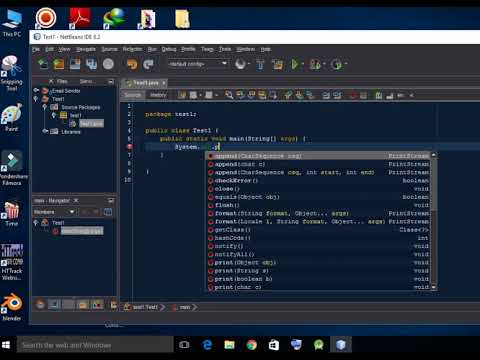Open the default config dropdown
The height and width of the screenshot is (360, 480).
point(198,64)
